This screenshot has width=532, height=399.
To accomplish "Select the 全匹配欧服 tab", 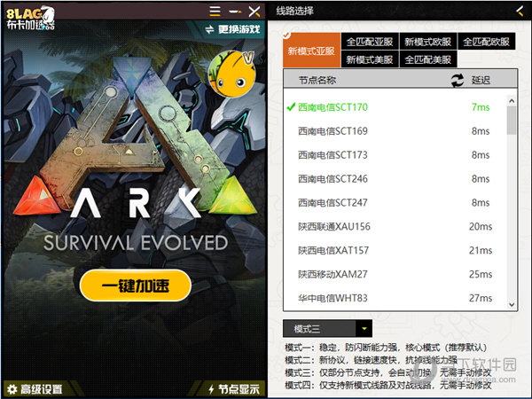I will pos(486,42).
